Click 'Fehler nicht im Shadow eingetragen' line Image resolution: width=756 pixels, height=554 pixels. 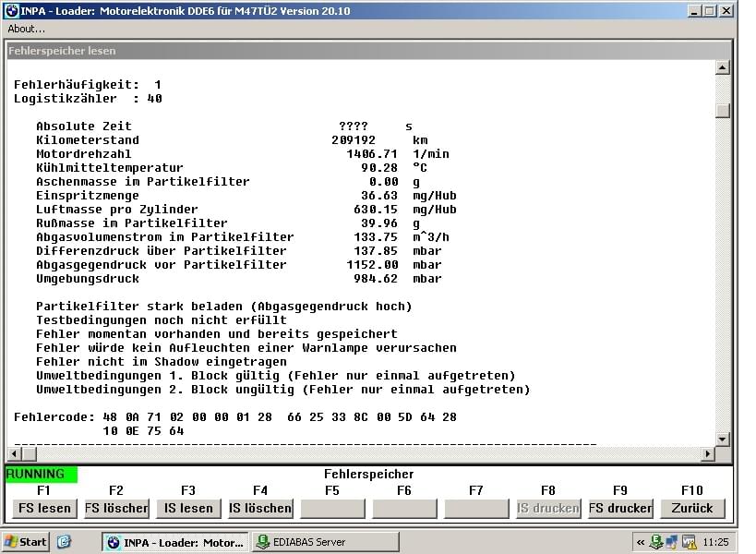pos(161,362)
